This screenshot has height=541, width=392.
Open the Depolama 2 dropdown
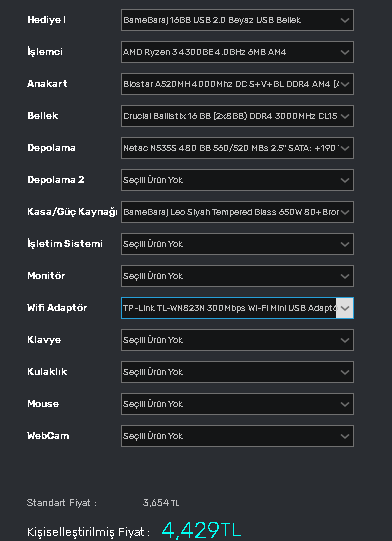coord(237,180)
